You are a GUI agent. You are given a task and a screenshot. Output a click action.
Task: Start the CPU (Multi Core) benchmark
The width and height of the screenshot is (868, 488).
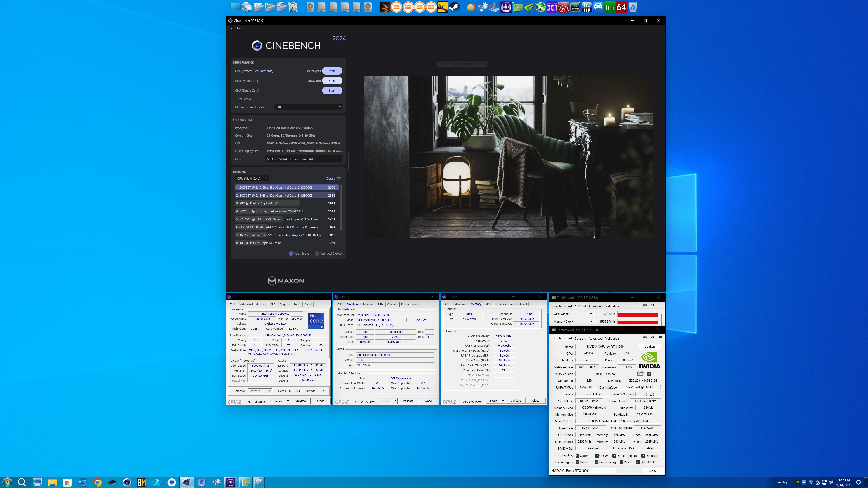[x=332, y=80]
